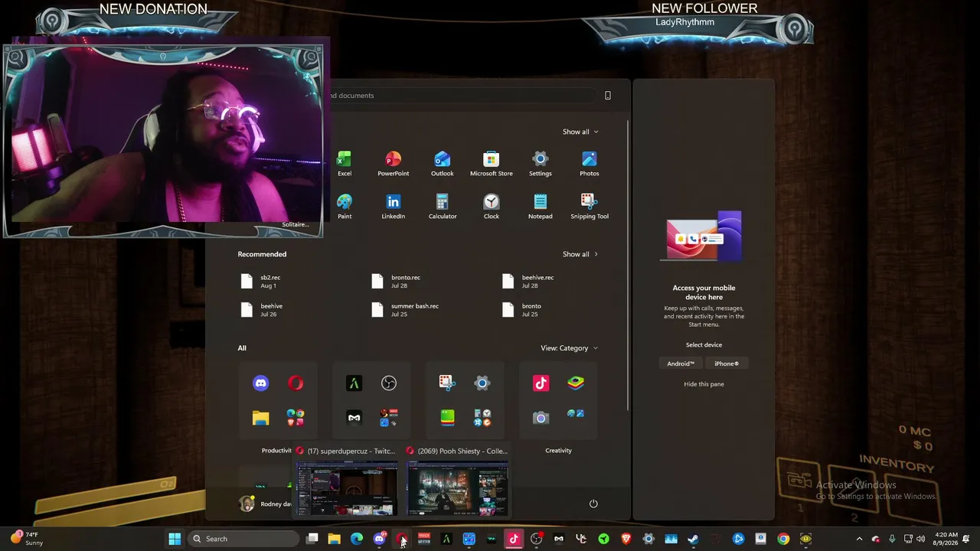This screenshot has width=980, height=551.
Task: Launch the Photos app
Action: (589, 163)
